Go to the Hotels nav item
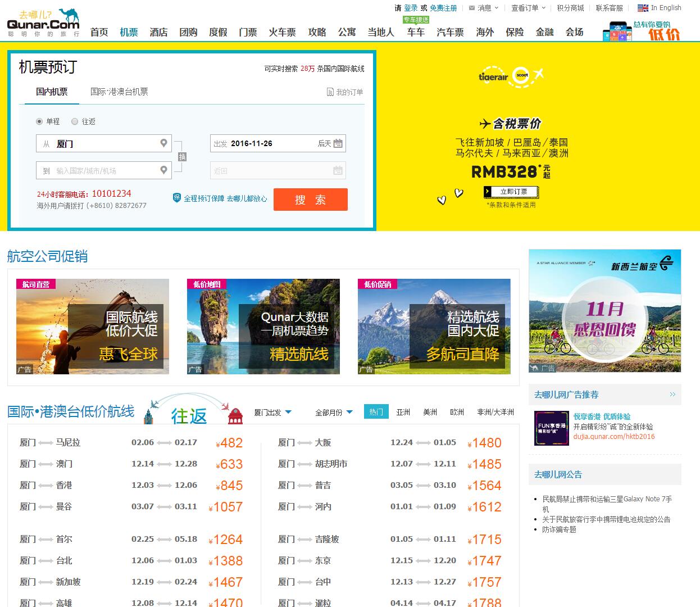The width and height of the screenshot is (700, 607). (158, 33)
